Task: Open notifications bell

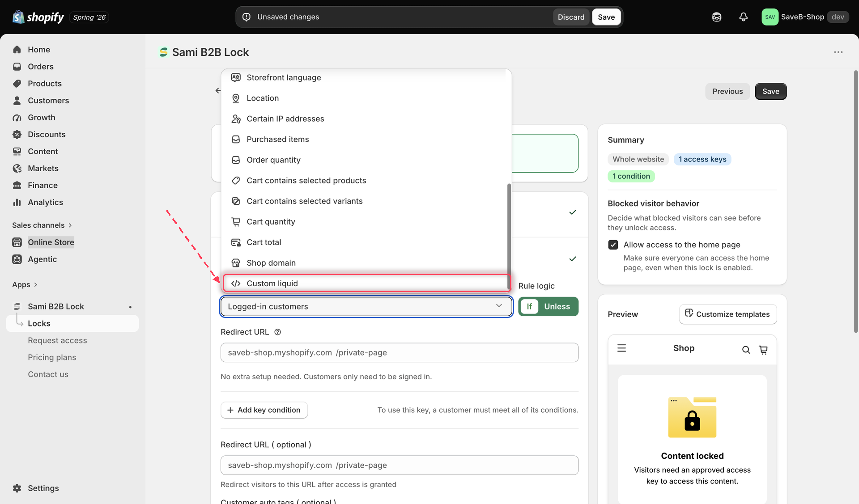Action: click(743, 17)
